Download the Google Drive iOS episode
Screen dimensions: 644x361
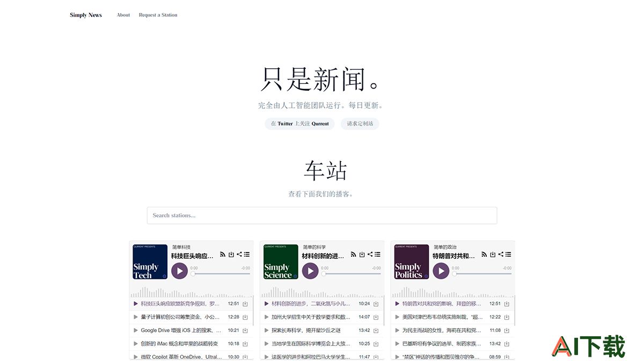click(x=245, y=331)
